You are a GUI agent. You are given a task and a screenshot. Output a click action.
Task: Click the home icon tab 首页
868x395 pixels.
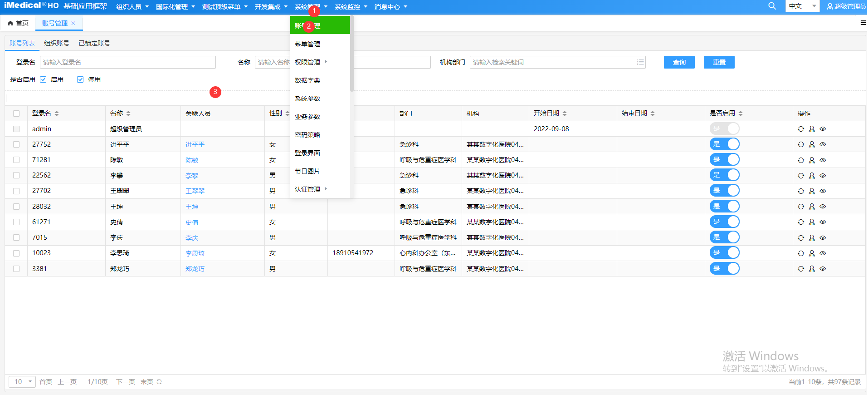pos(18,23)
